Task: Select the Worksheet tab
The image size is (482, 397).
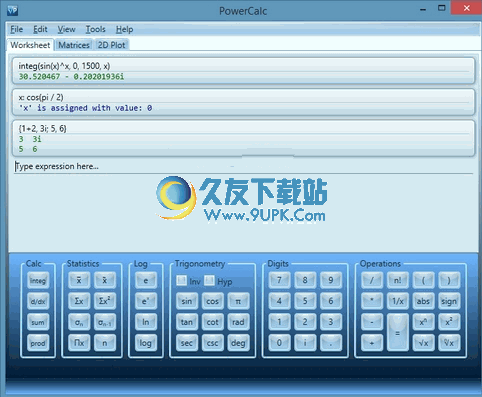Action: click(30, 45)
